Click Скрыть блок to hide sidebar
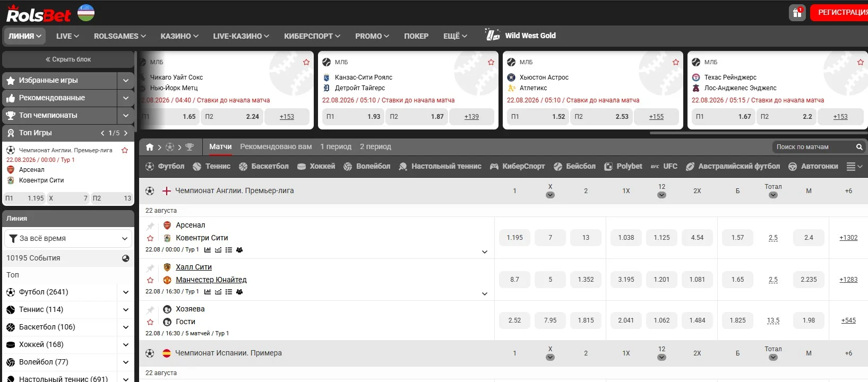Image resolution: width=868 pixels, height=382 pixels. coord(68,59)
